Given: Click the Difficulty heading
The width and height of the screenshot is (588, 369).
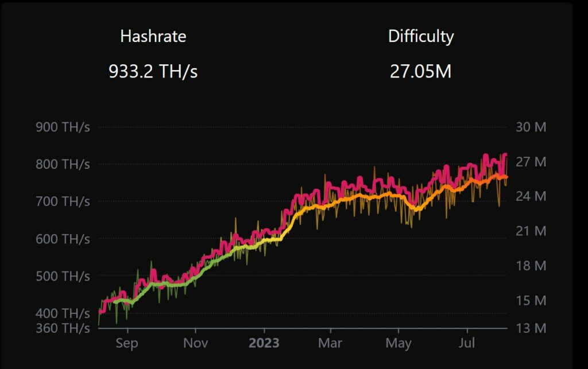Looking at the screenshot, I should coord(421,37).
